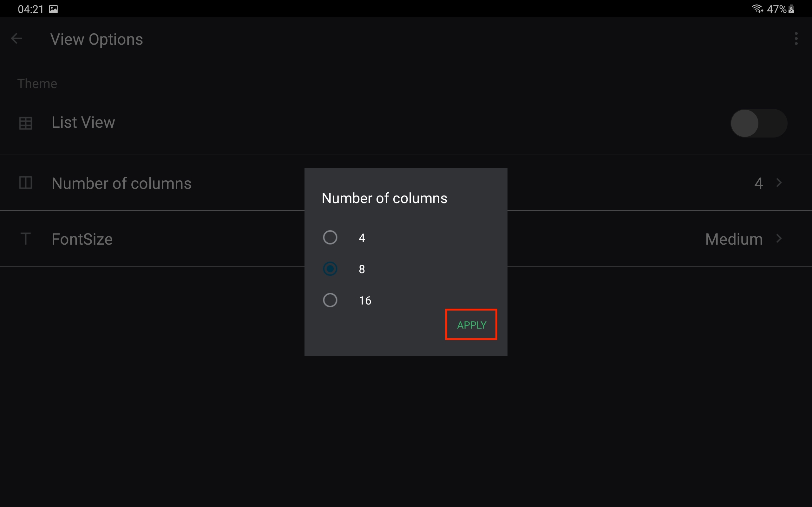The width and height of the screenshot is (812, 507).
Task: Click the Number of columns dialog title
Action: 384,198
